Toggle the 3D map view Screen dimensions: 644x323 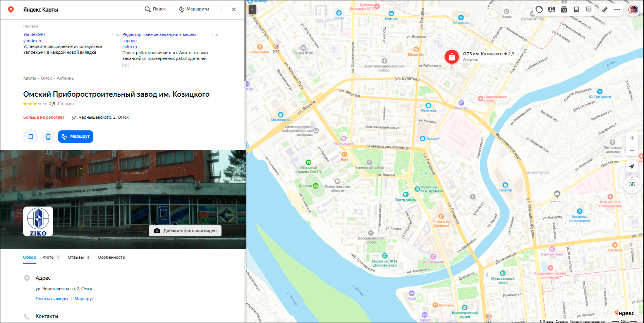tap(632, 185)
